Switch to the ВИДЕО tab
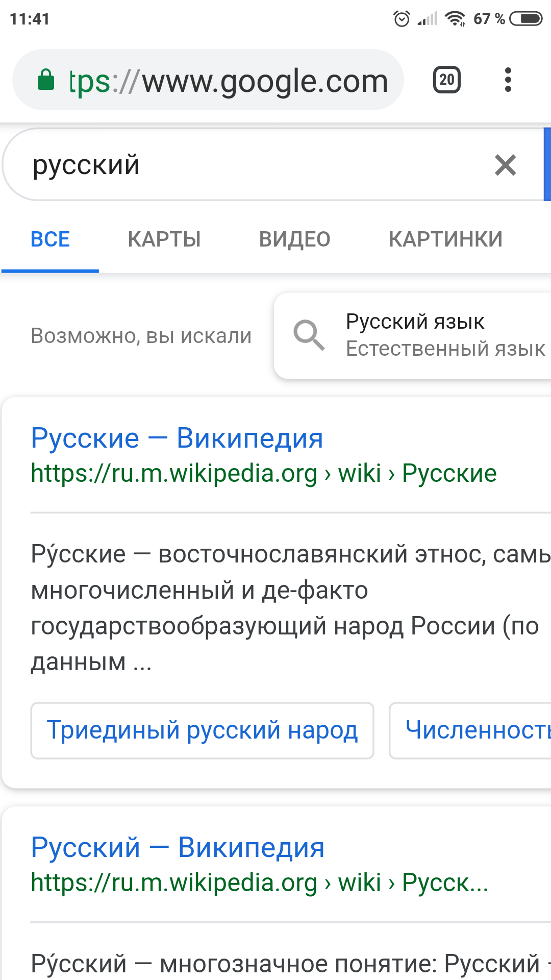This screenshot has width=551, height=980. 295,239
